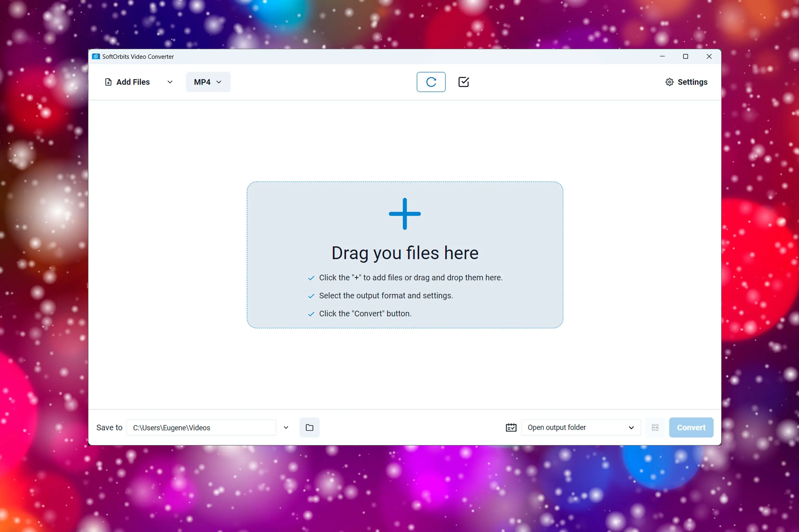This screenshot has width=799, height=532.
Task: Click the rotate/refresh conversion icon
Action: [431, 82]
